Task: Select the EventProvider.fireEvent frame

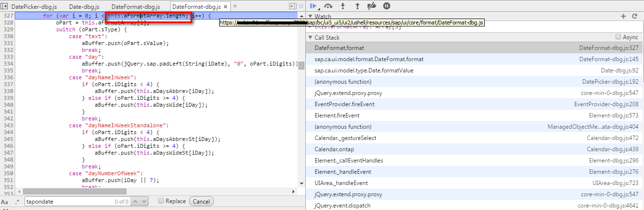Action: coord(474,104)
